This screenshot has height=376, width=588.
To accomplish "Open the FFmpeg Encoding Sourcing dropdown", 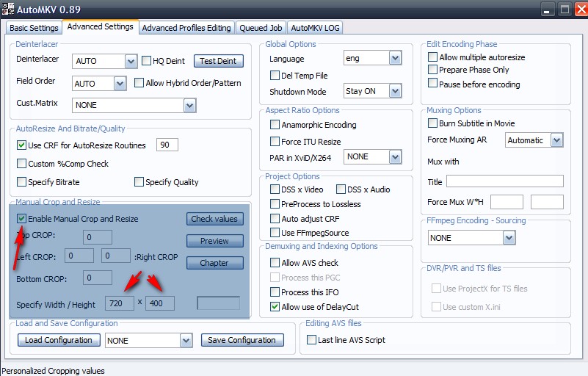I will point(509,238).
